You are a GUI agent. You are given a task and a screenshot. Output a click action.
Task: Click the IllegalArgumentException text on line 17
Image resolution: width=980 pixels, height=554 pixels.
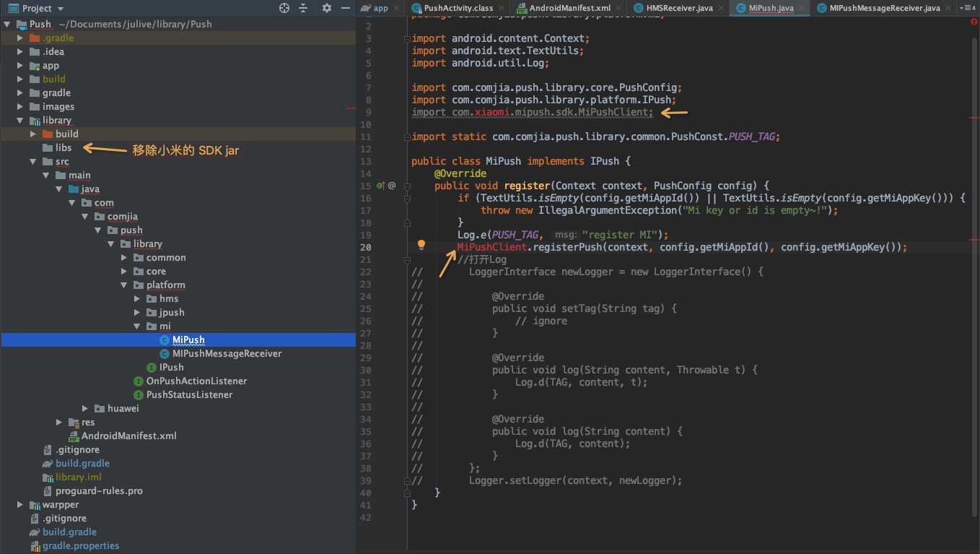pos(608,210)
